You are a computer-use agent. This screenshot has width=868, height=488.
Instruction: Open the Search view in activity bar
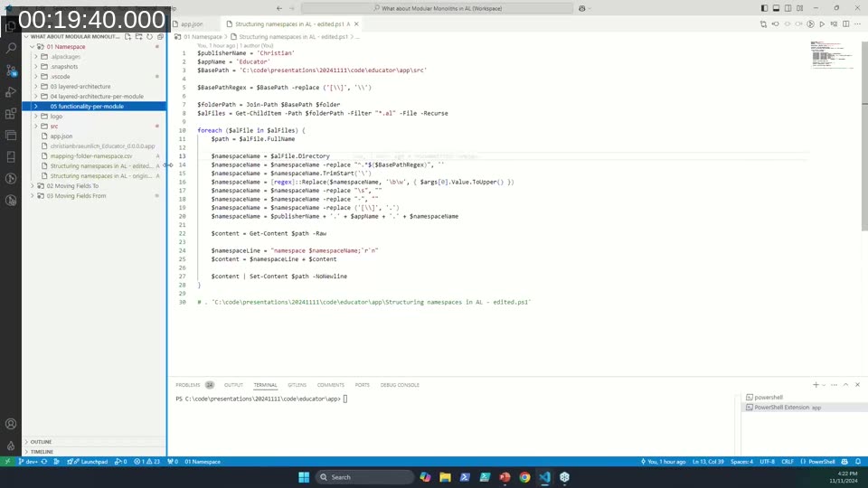[11, 48]
